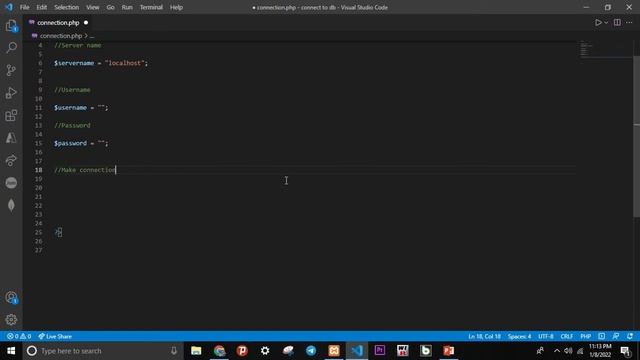Open the Azure extension panel
The height and width of the screenshot is (360, 640).
[11, 138]
